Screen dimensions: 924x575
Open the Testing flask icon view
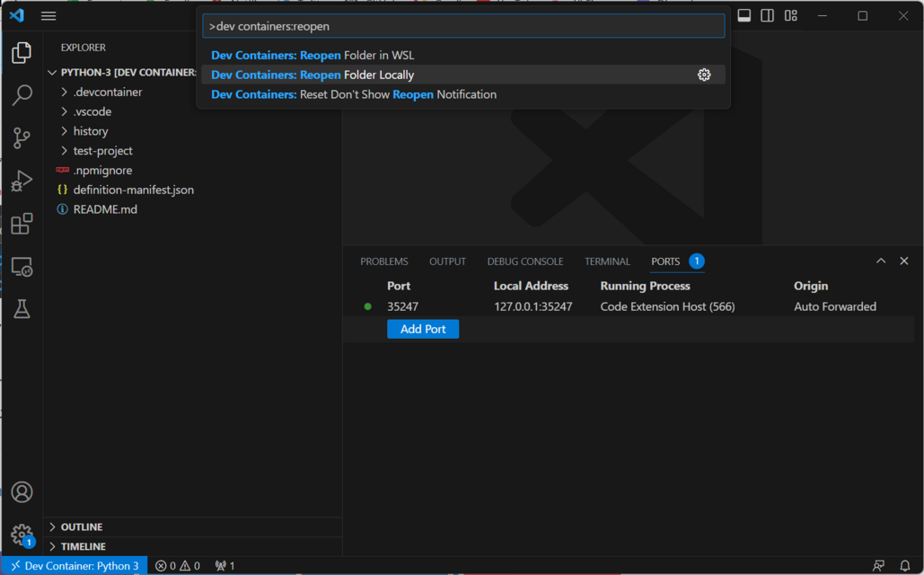click(x=22, y=309)
